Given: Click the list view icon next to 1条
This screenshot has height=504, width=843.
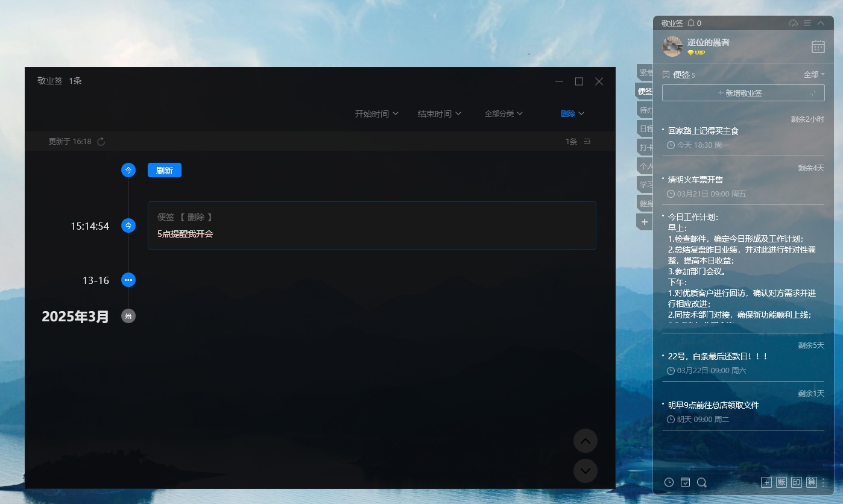Looking at the screenshot, I should 587,142.
